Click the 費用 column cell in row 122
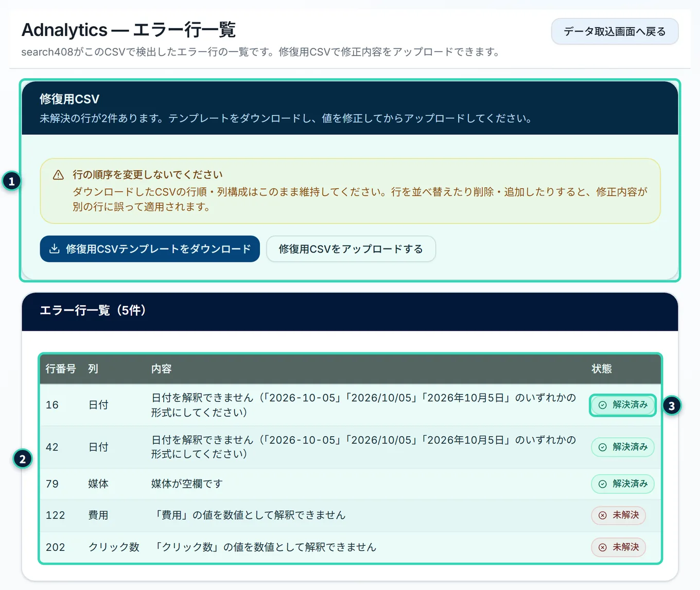The height and width of the screenshot is (590, 700). click(98, 515)
